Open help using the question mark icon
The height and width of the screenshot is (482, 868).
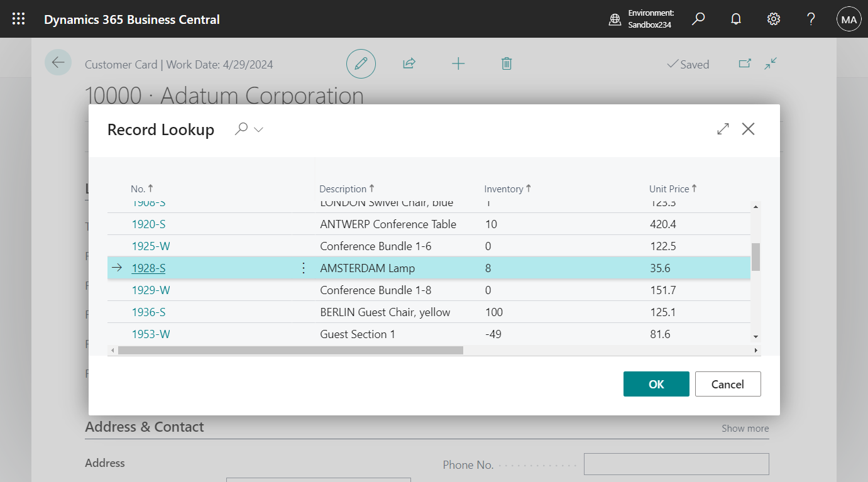click(x=811, y=19)
